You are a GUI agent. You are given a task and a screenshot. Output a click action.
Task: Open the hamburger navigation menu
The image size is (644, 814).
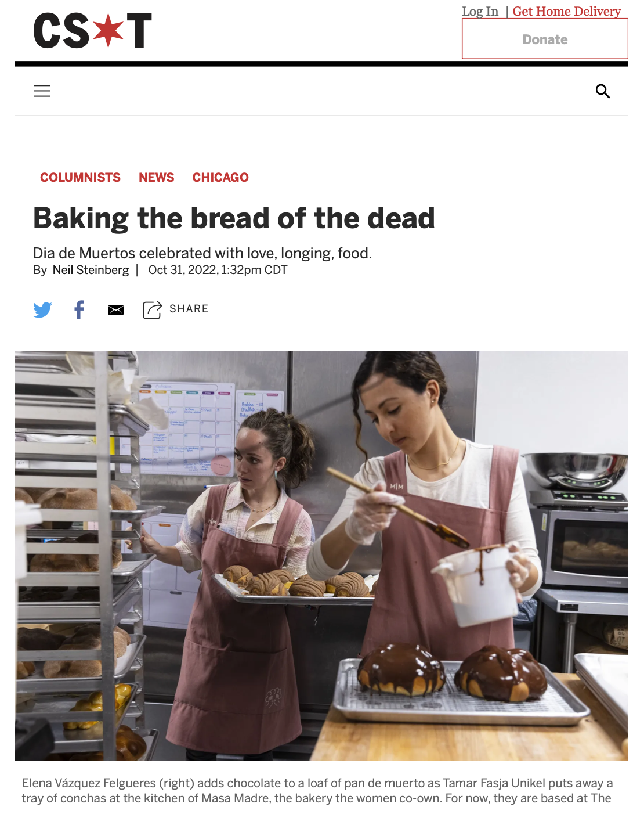42,91
